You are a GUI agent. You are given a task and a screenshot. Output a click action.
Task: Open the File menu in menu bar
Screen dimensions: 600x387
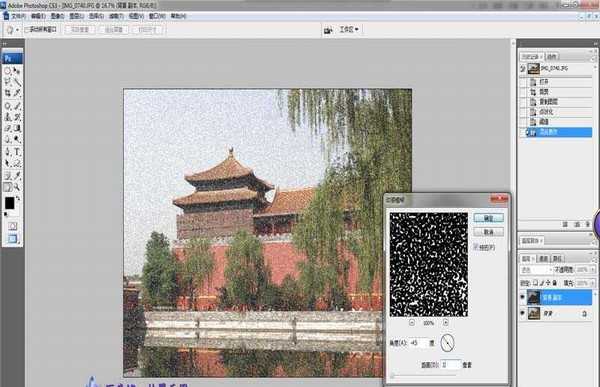tap(18, 16)
